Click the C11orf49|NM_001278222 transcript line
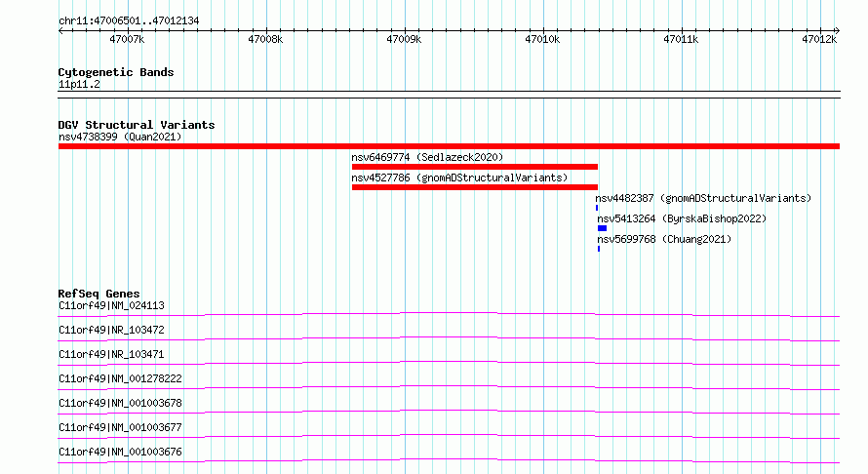This screenshot has width=868, height=474. tap(449, 387)
